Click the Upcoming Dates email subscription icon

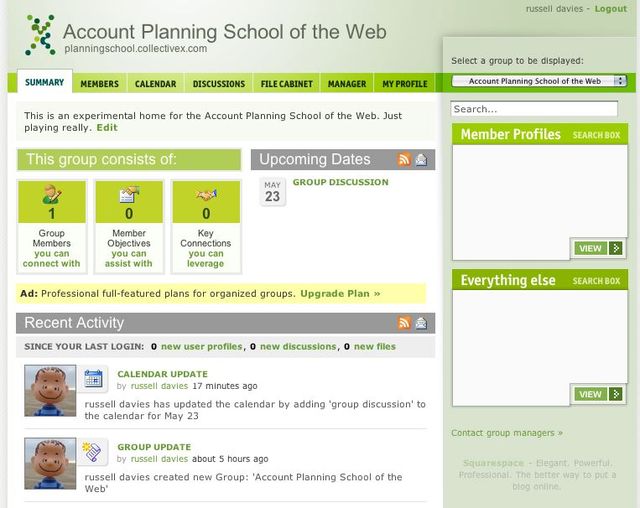421,160
